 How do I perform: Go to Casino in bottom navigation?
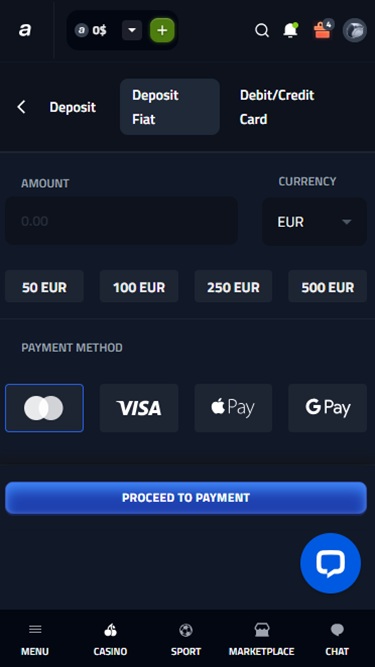tap(111, 639)
